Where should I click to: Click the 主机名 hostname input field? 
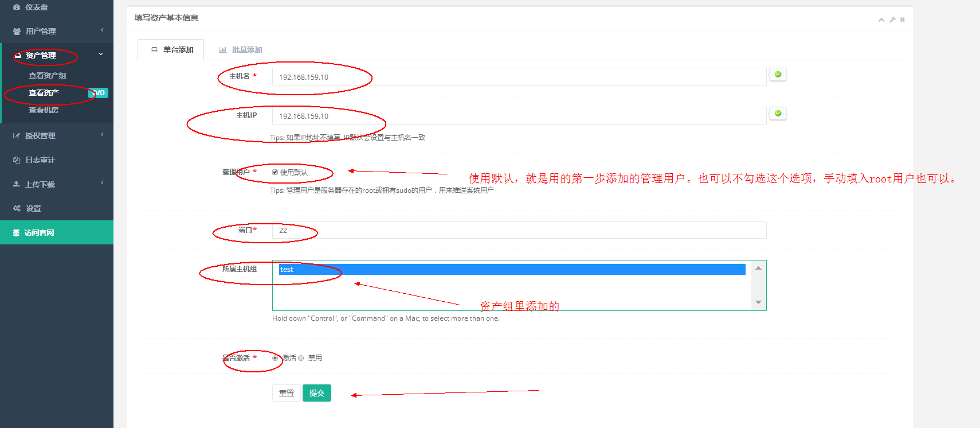tap(519, 77)
